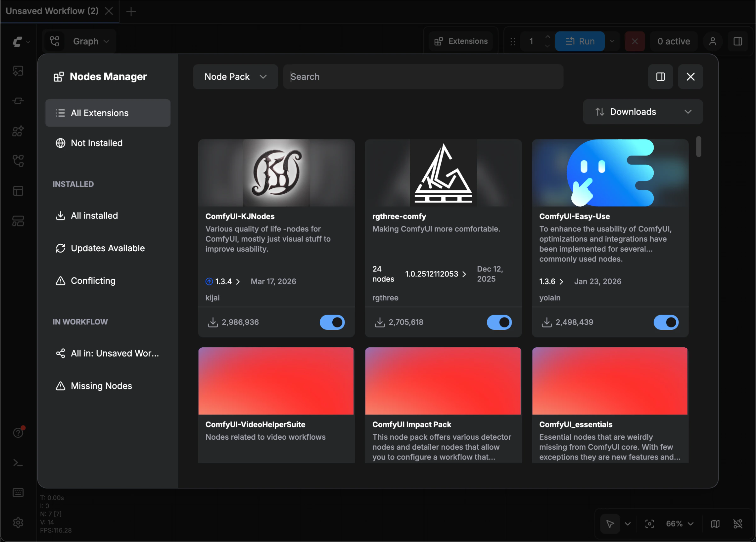Open the Node Pack dropdown
Image resolution: width=756 pixels, height=542 pixels.
point(235,77)
